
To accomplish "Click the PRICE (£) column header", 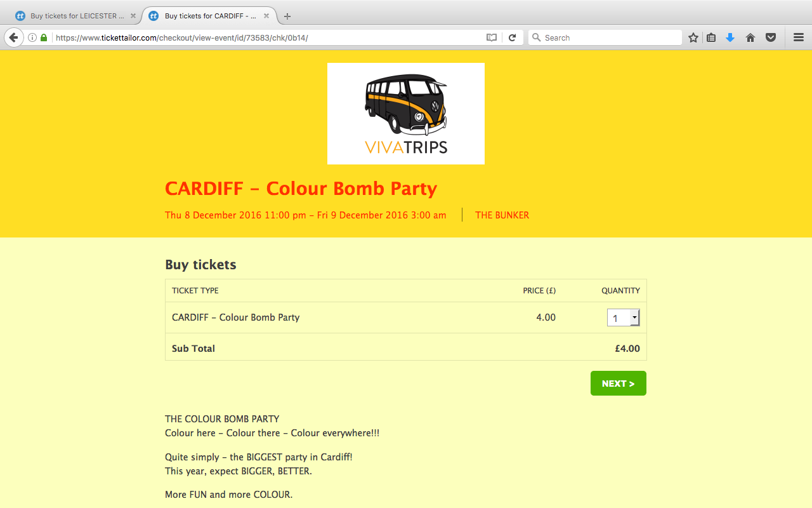I will point(539,291).
